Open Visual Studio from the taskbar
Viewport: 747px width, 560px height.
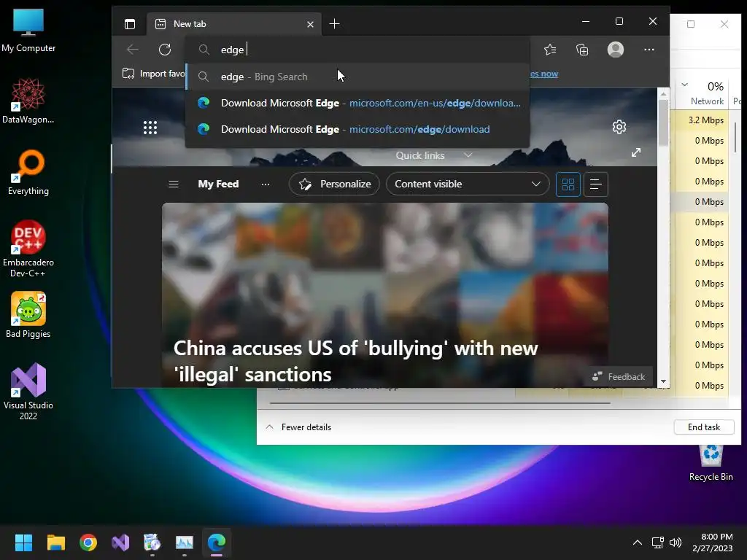[120, 542]
